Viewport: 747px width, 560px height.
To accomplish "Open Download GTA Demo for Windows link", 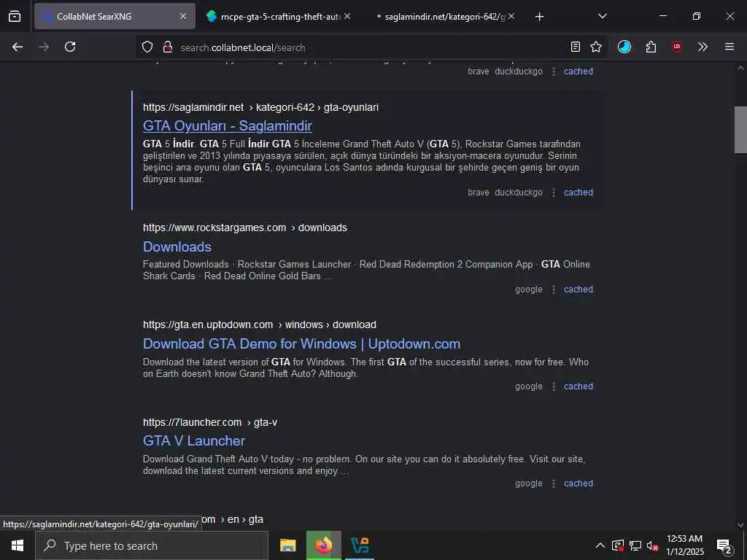I will coord(301,344).
